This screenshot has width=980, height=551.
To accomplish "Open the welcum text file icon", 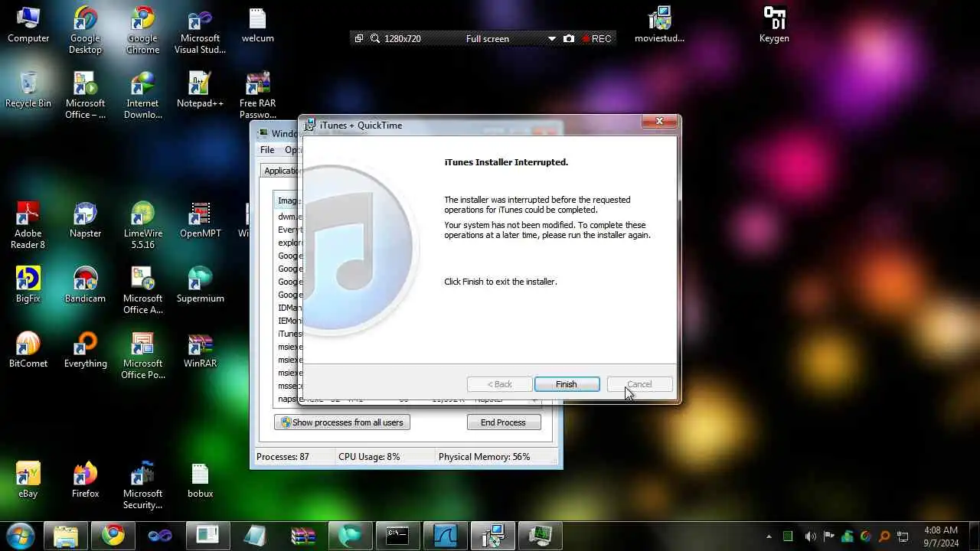I will tap(258, 24).
